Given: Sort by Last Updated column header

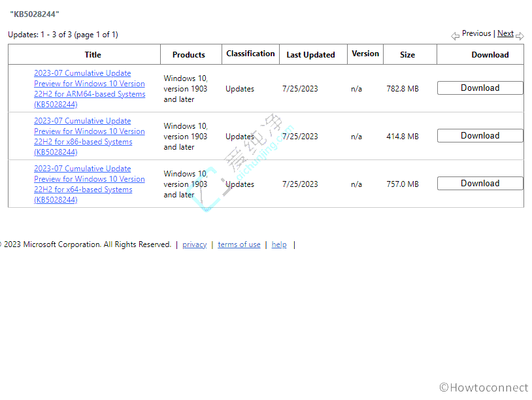Looking at the screenshot, I should (x=310, y=55).
